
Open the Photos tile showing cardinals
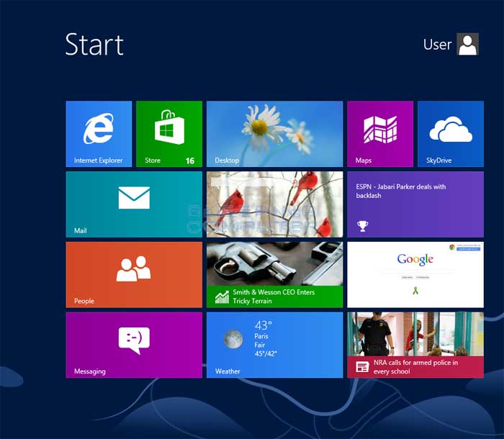point(274,204)
